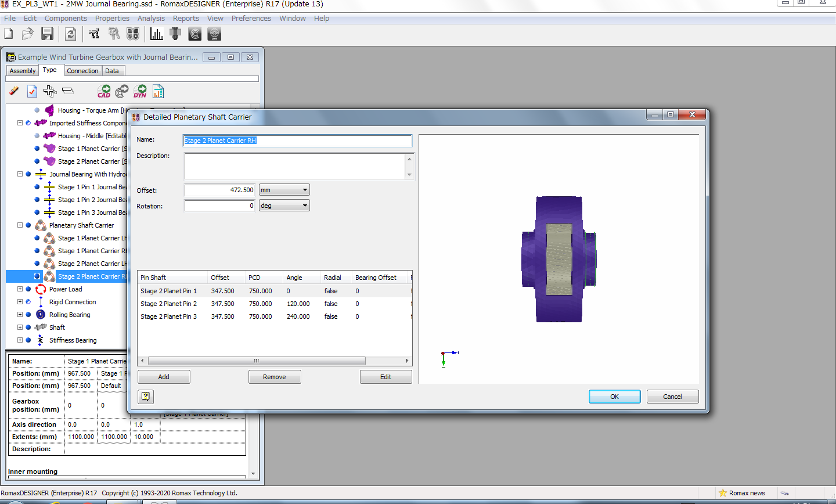The image size is (836, 504).
Task: Click Description box scroll down arrow
Action: (409, 175)
